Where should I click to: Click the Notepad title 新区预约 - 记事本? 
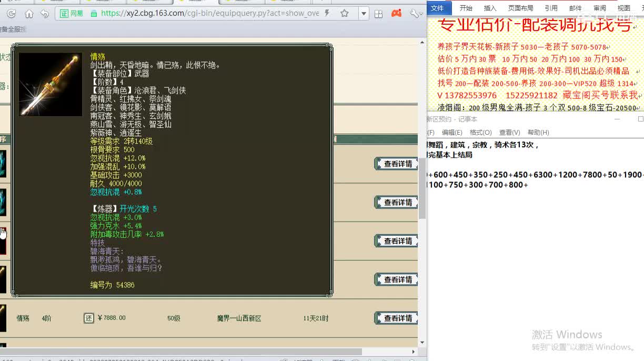(452, 119)
